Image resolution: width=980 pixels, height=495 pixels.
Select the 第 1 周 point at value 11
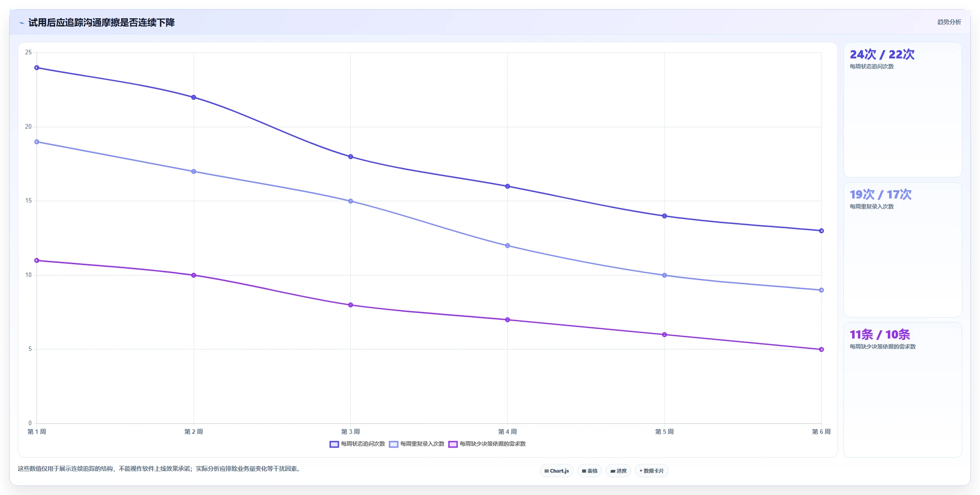37,261
